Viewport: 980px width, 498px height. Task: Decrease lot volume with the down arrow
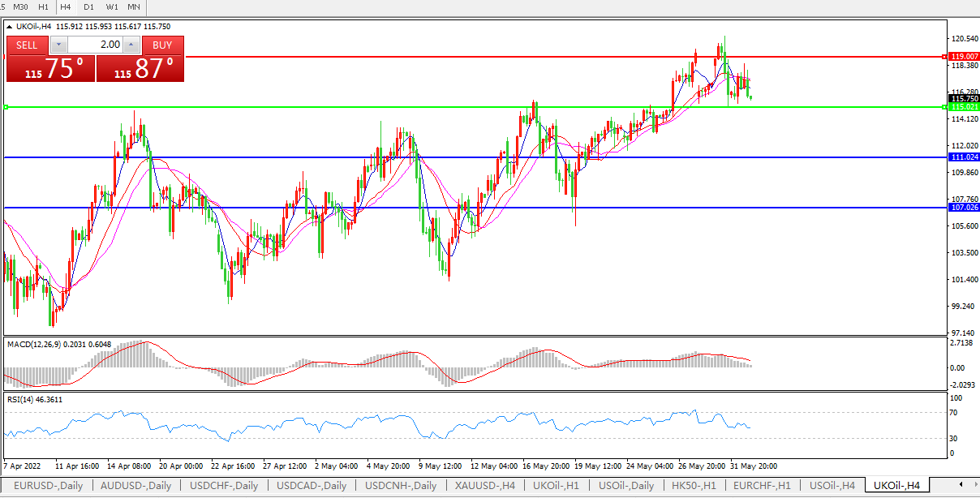(60, 45)
